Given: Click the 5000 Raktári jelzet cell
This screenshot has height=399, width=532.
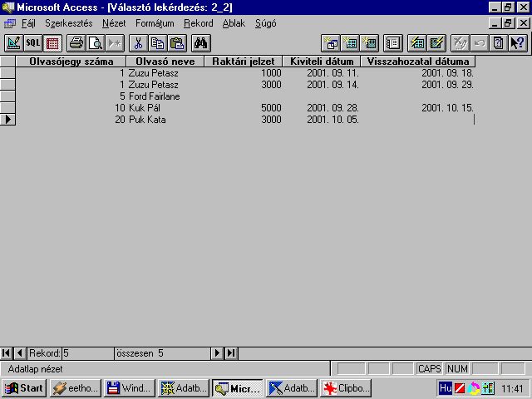Looking at the screenshot, I should pyautogui.click(x=244, y=108).
